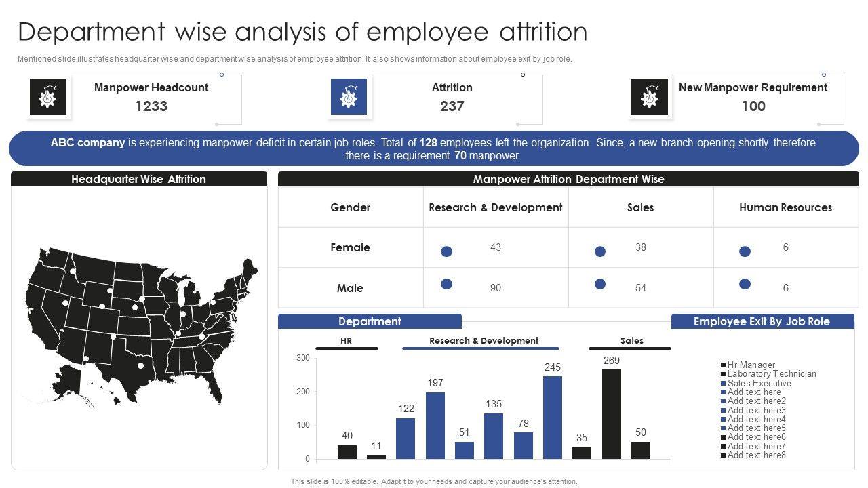
Task: Click the black Sales bar valued 35
Action: pos(582,453)
